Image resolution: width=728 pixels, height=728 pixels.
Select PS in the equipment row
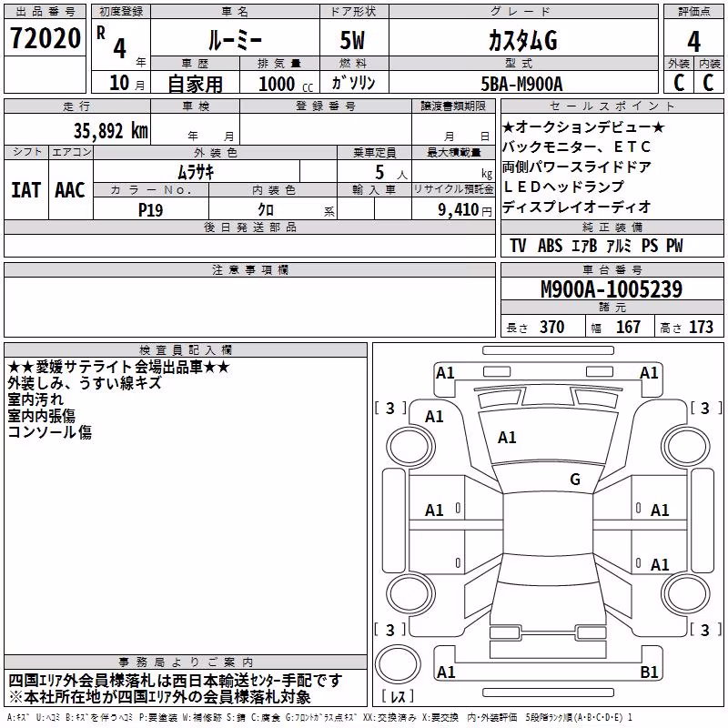pos(650,245)
